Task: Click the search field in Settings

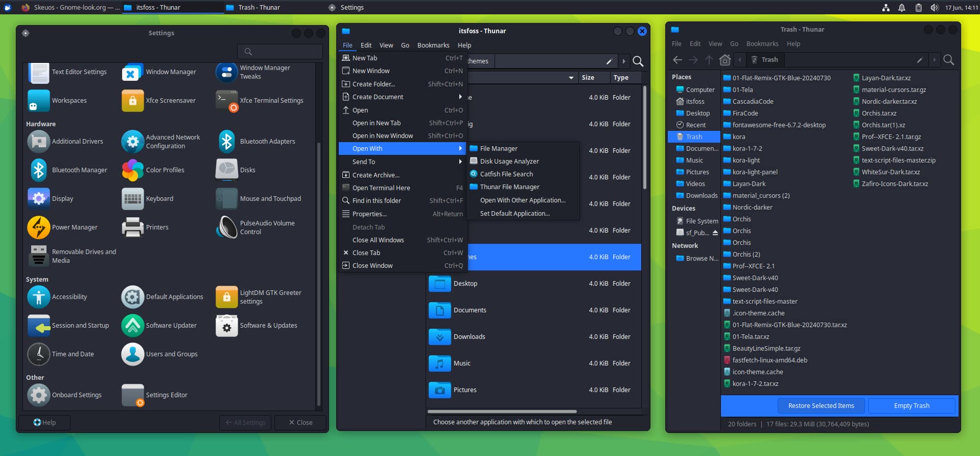Action: [x=280, y=52]
